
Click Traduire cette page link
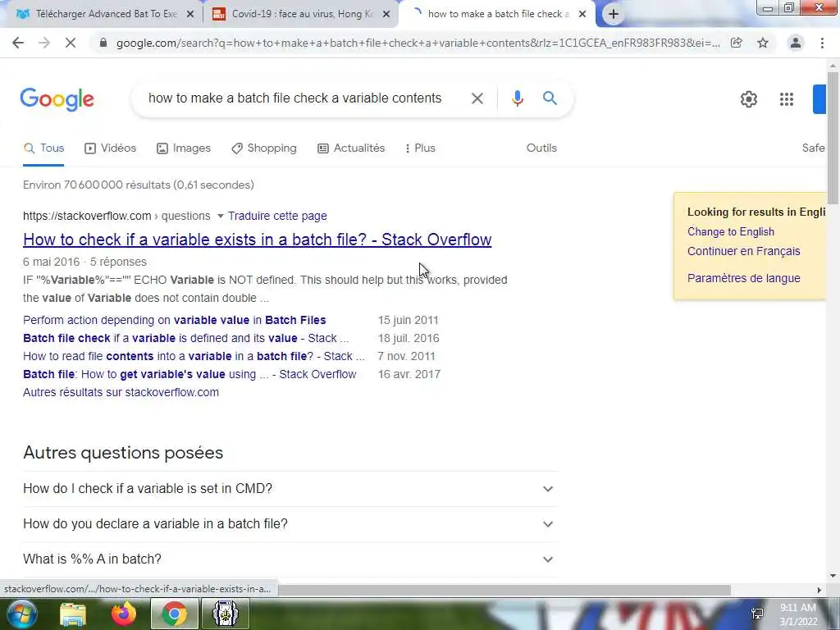tap(277, 216)
